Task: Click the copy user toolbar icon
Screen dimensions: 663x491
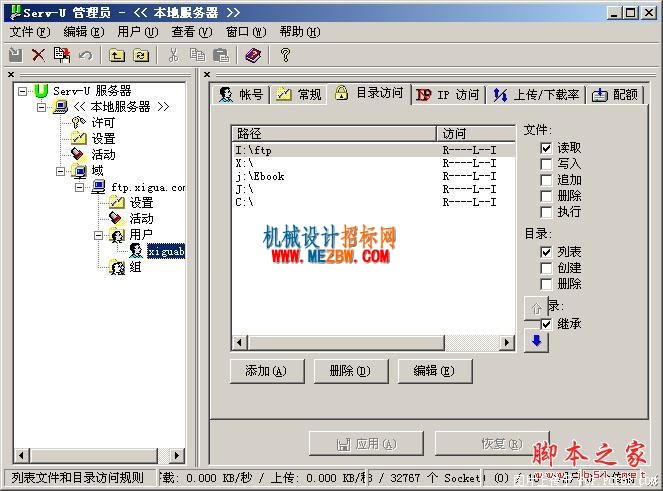Action: click(x=62, y=55)
